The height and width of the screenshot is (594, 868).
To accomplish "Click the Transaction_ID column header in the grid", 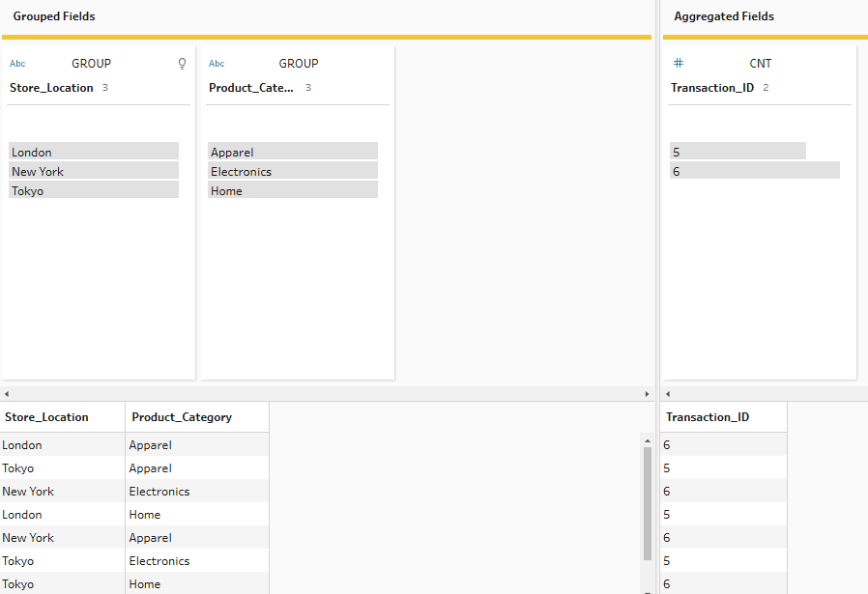I will (708, 417).
